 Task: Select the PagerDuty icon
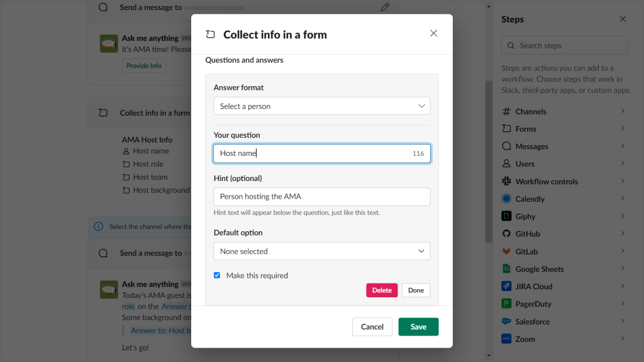click(506, 304)
